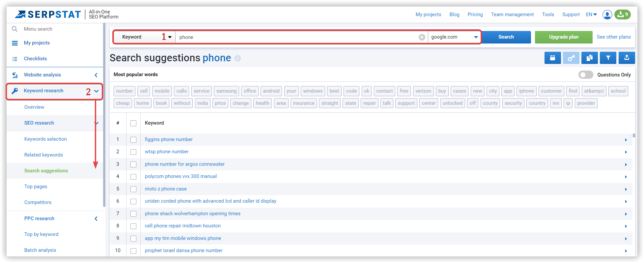Check the box for wtsp phone number
The width and height of the screenshot is (644, 263).
[x=133, y=152]
